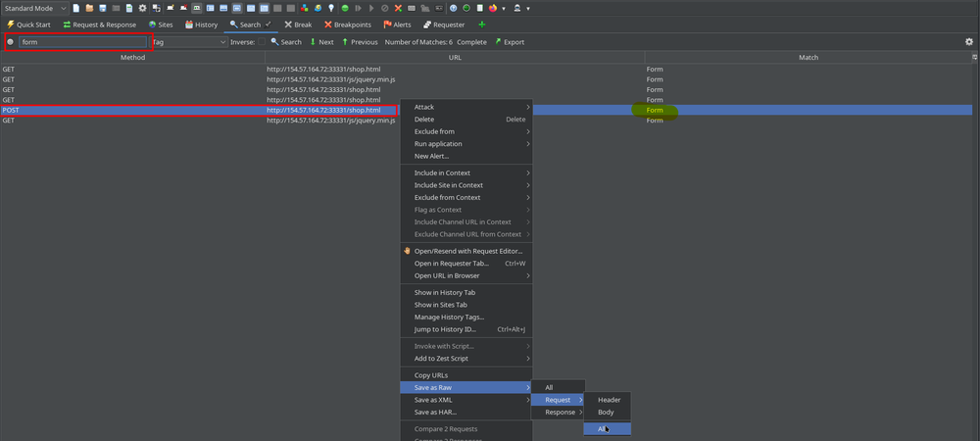Click the search text field containing 'form'
The image size is (980, 441).
82,42
